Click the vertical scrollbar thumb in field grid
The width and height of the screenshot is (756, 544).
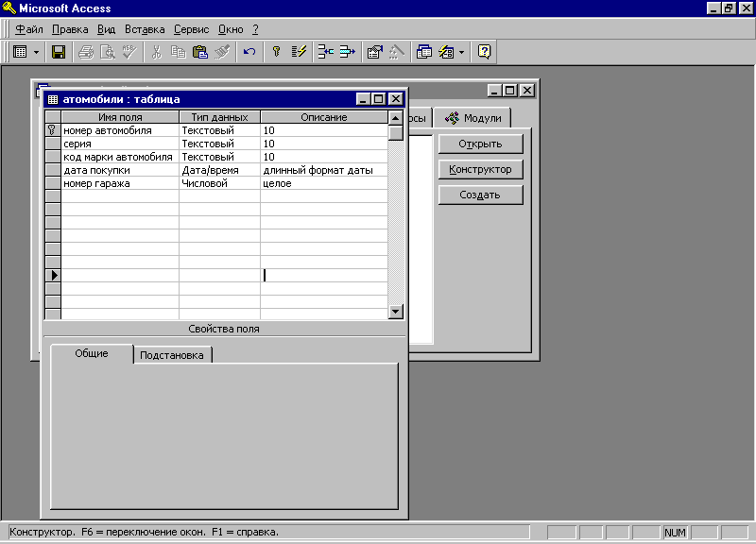[395, 132]
